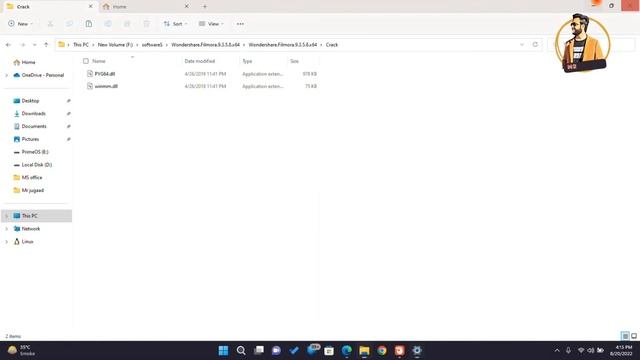Sort by Date modified column header
The image size is (640, 360).
click(x=200, y=61)
